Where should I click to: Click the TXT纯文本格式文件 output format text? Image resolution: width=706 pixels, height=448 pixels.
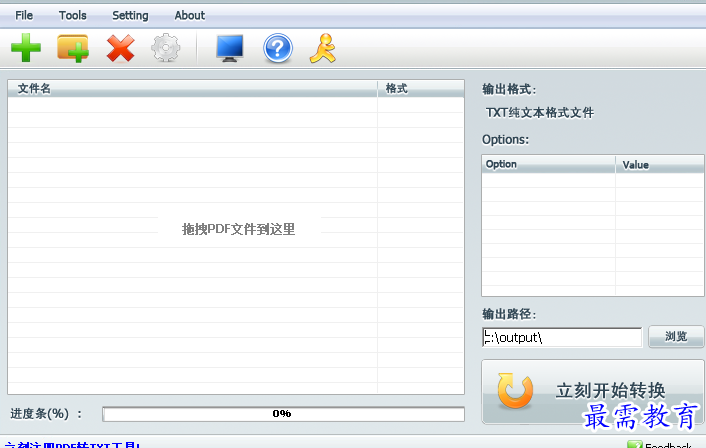coord(540,113)
